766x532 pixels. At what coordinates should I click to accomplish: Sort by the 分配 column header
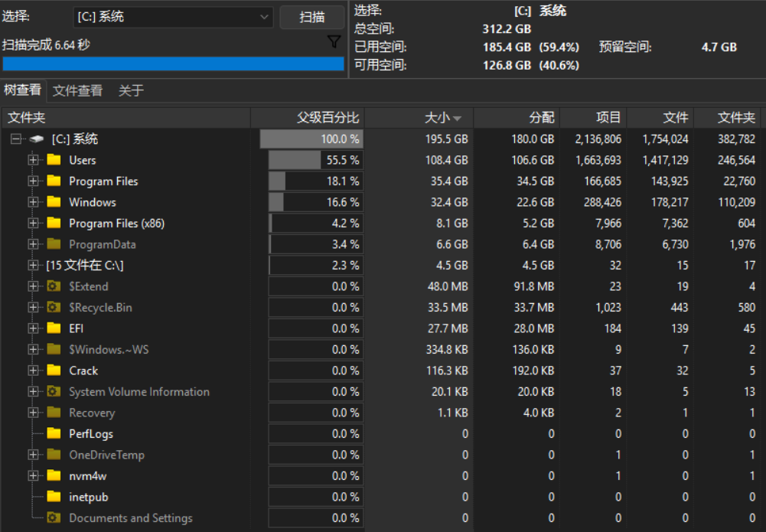pyautogui.click(x=517, y=117)
